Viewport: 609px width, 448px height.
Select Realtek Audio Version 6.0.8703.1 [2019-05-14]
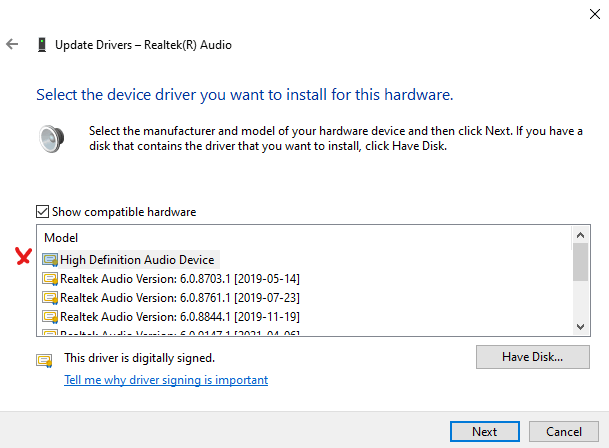tap(180, 279)
